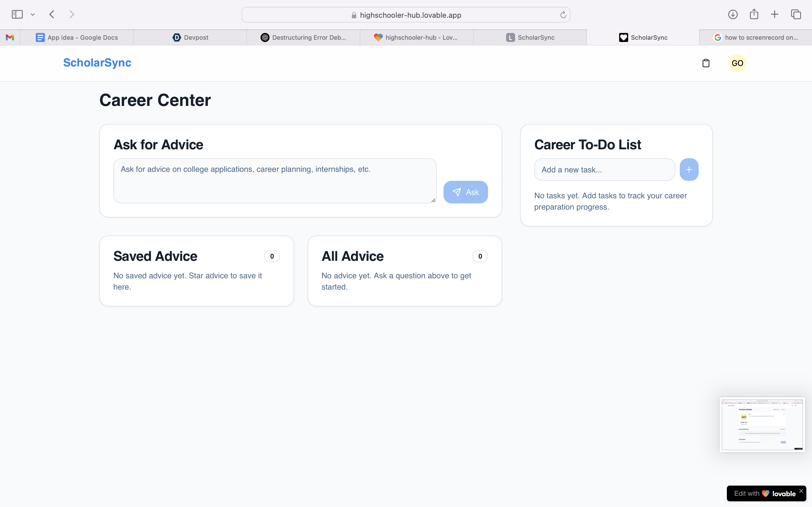Open the screenshot preview thumbnail
812x507 pixels.
click(x=762, y=424)
